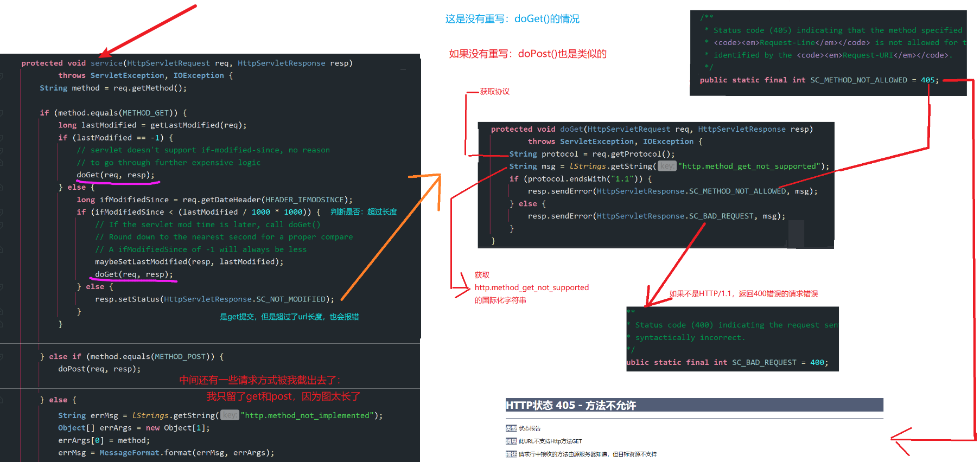Image resolution: width=980 pixels, height=462 pixels.
Task: Click the "maybeSetLastModified" call
Action: [141, 262]
